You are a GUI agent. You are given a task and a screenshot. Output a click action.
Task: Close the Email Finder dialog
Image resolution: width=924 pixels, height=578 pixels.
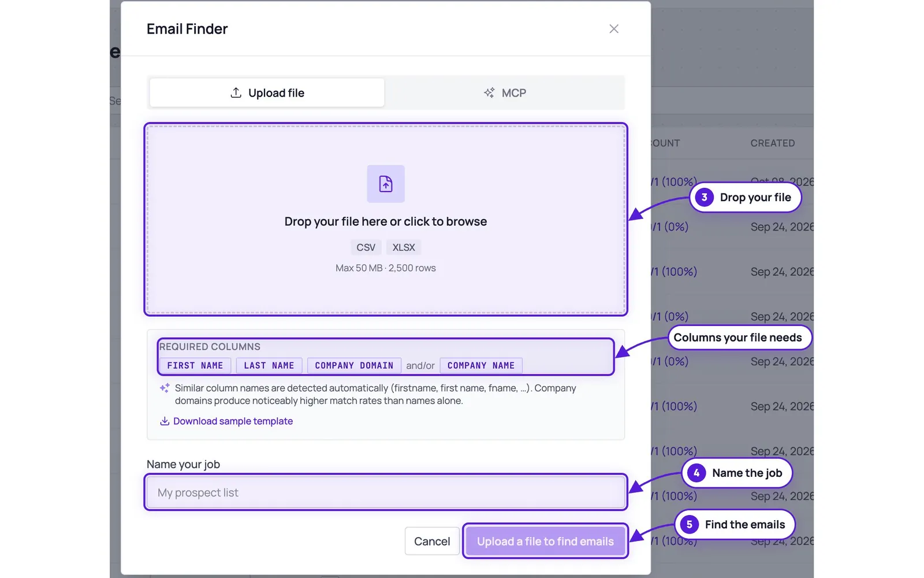pyautogui.click(x=614, y=29)
